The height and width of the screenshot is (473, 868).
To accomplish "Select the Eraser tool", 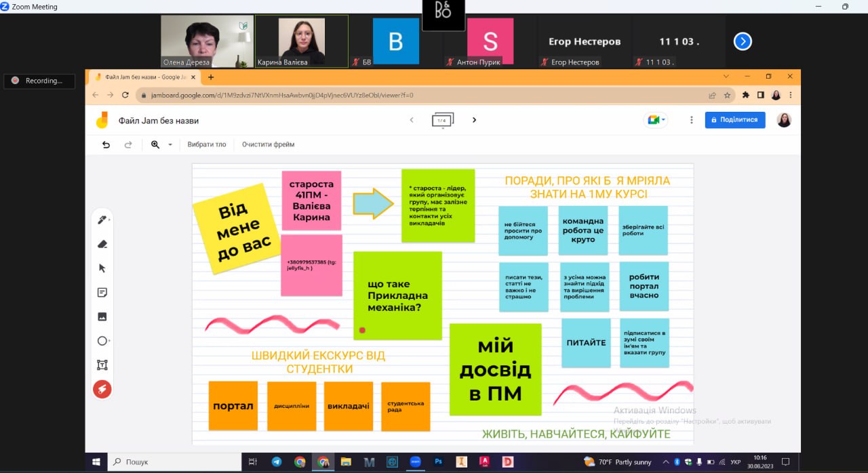I will pos(102,244).
